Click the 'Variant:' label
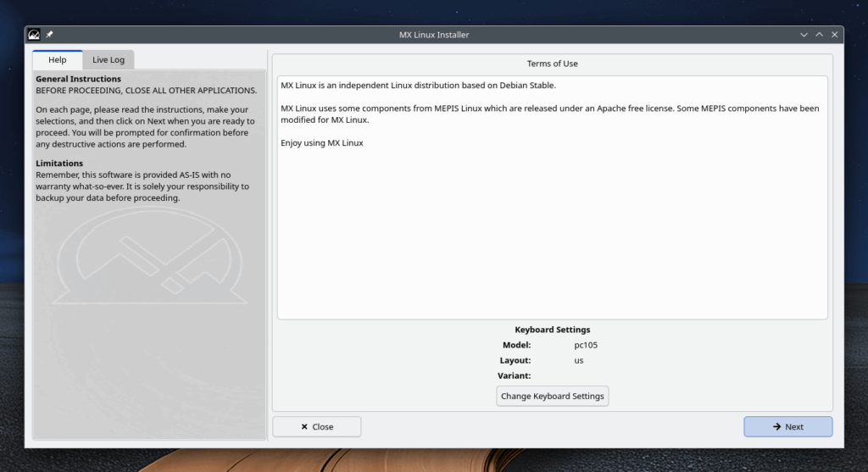Viewport: 868px width, 472px height. [x=515, y=375]
